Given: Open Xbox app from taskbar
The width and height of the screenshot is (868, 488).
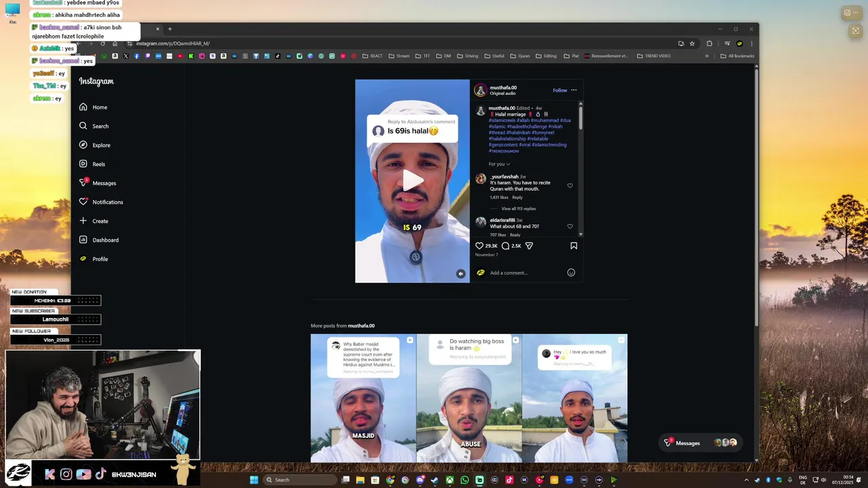Looking at the screenshot, I should tap(450, 480).
